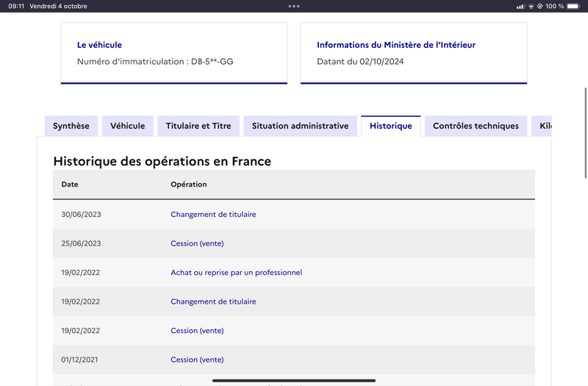The image size is (588, 386).
Task: Select the Situation administrative tab
Action: [300, 126]
